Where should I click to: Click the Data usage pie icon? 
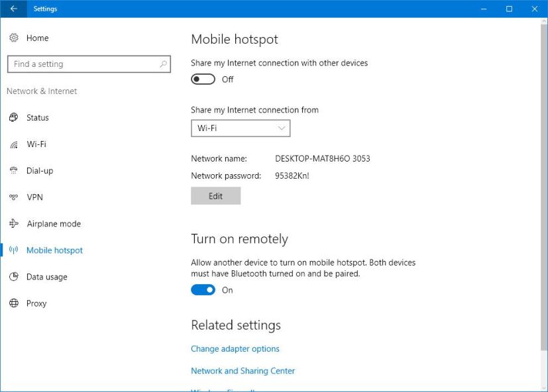click(14, 277)
